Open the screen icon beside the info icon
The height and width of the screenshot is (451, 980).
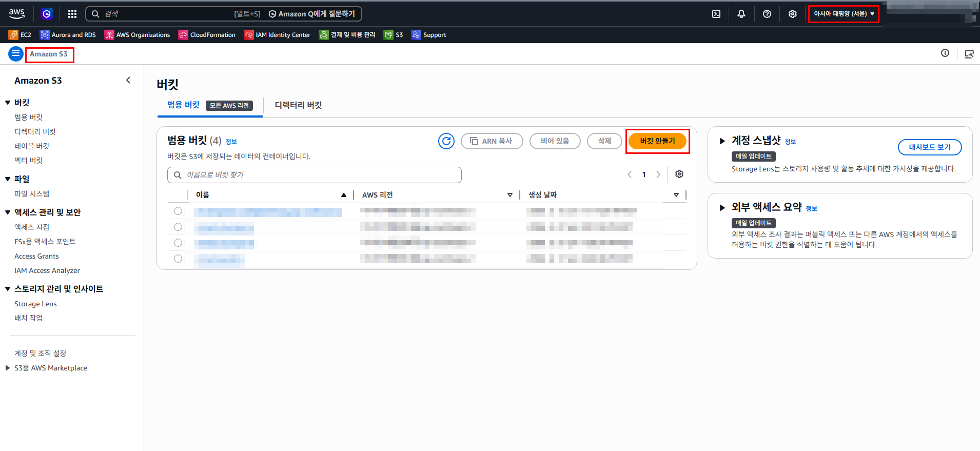click(969, 54)
